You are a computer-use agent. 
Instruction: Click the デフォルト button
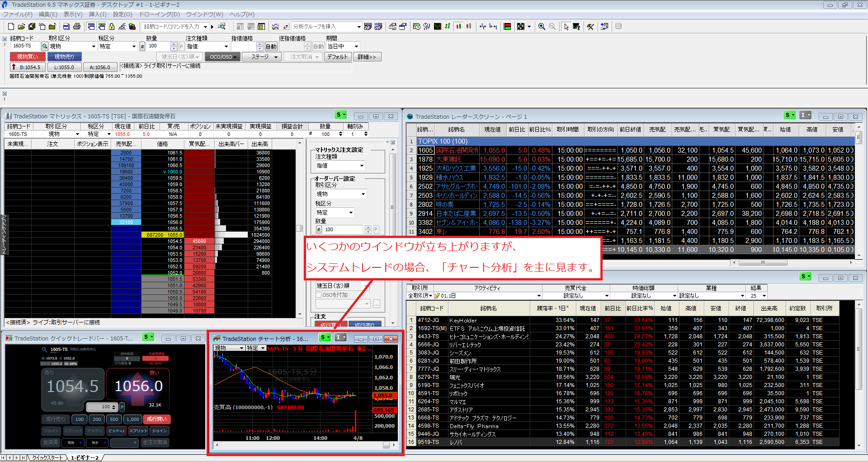(x=338, y=57)
